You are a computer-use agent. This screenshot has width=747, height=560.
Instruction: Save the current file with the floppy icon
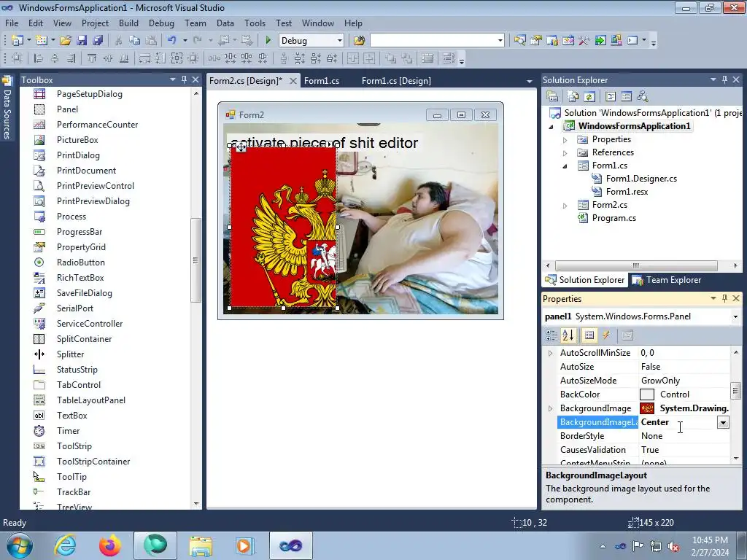click(82, 41)
